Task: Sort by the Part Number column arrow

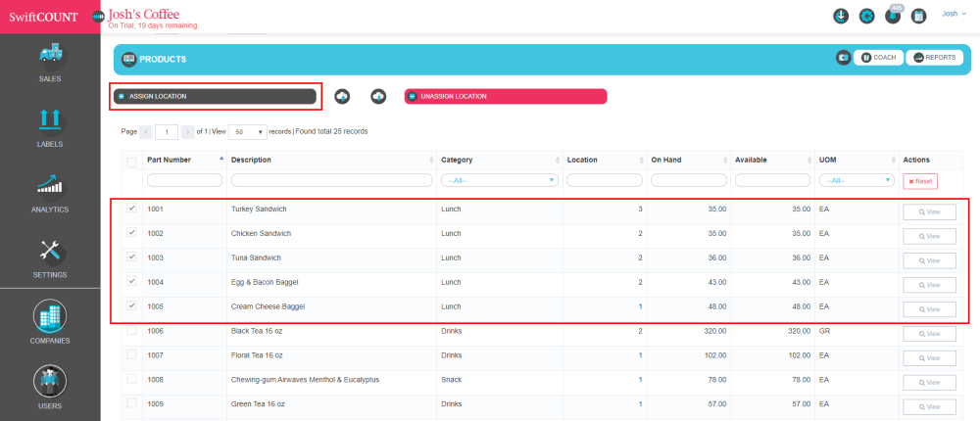Action: (221, 160)
